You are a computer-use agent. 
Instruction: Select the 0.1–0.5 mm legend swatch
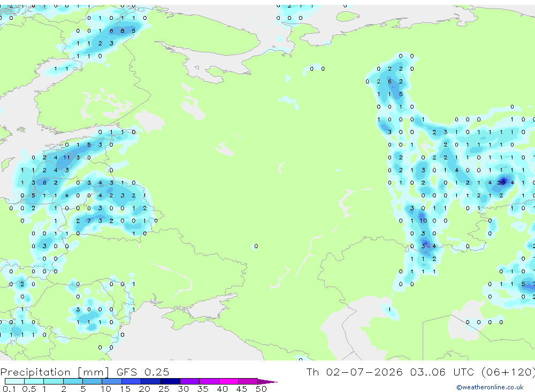point(14,381)
